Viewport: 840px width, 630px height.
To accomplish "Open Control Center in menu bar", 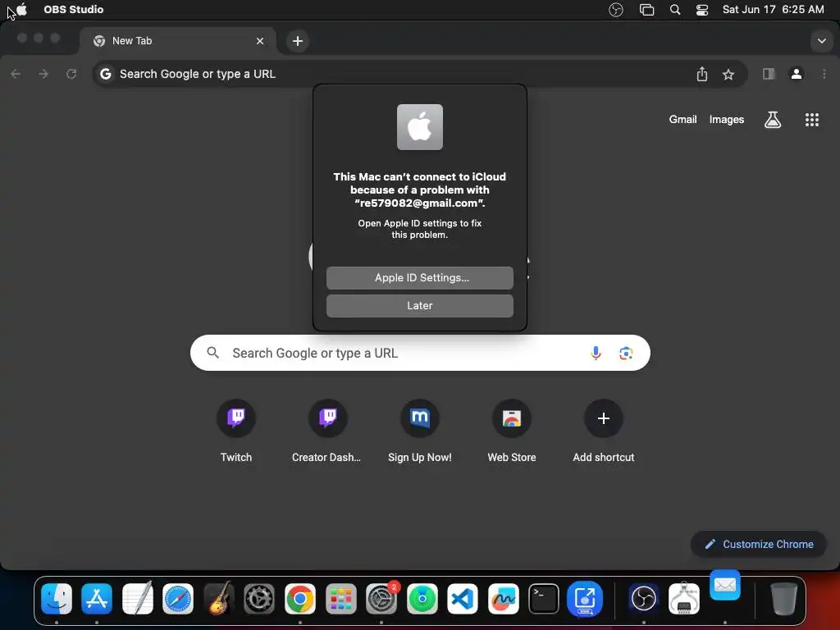I will click(702, 10).
